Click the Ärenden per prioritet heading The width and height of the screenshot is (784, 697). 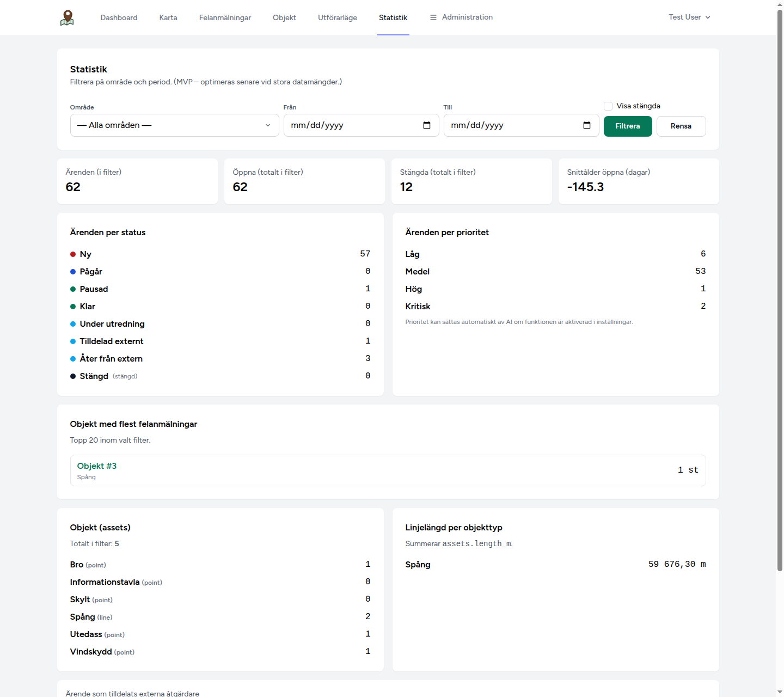(447, 233)
